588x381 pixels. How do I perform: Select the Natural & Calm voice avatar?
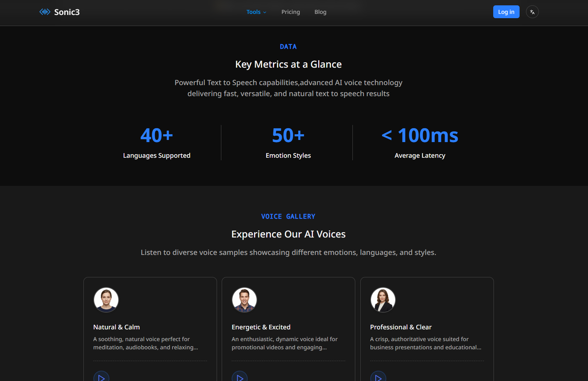(106, 300)
